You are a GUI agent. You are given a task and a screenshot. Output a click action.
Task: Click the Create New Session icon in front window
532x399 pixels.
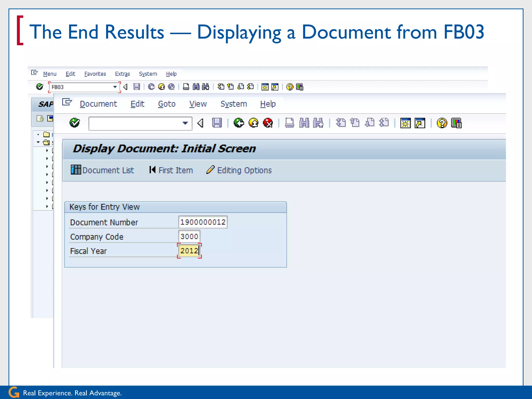tap(405, 123)
